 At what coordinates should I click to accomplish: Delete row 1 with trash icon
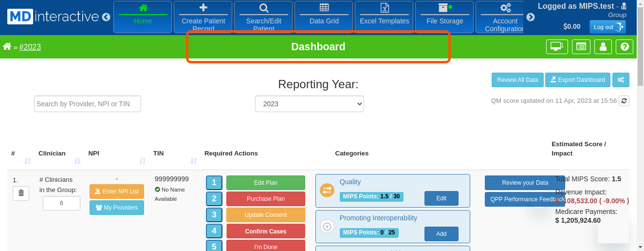click(21, 193)
